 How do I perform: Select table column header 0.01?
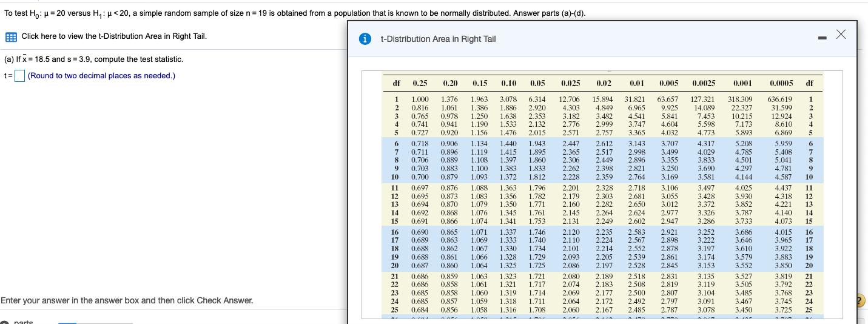pyautogui.click(x=636, y=83)
